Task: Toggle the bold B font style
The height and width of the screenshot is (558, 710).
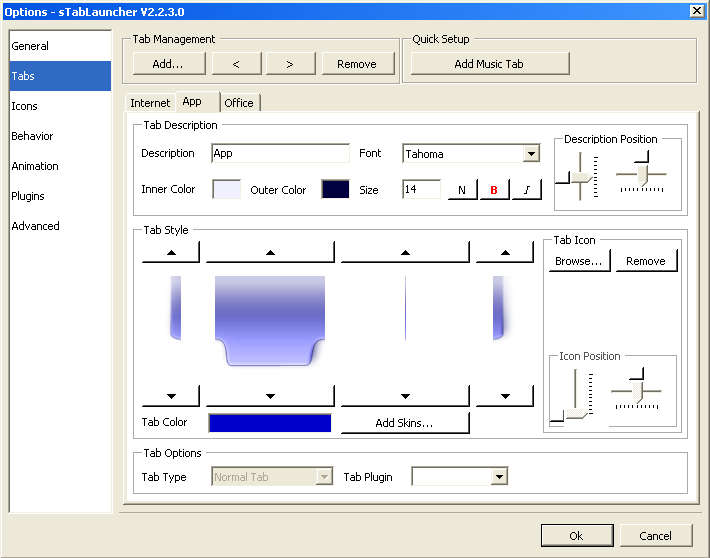Action: [x=494, y=190]
